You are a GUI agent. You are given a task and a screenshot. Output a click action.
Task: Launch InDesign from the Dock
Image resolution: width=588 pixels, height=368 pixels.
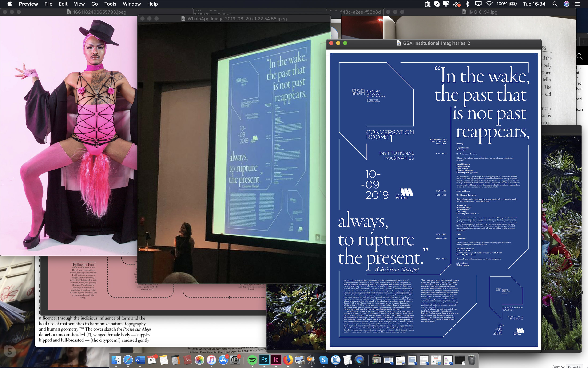tap(276, 360)
